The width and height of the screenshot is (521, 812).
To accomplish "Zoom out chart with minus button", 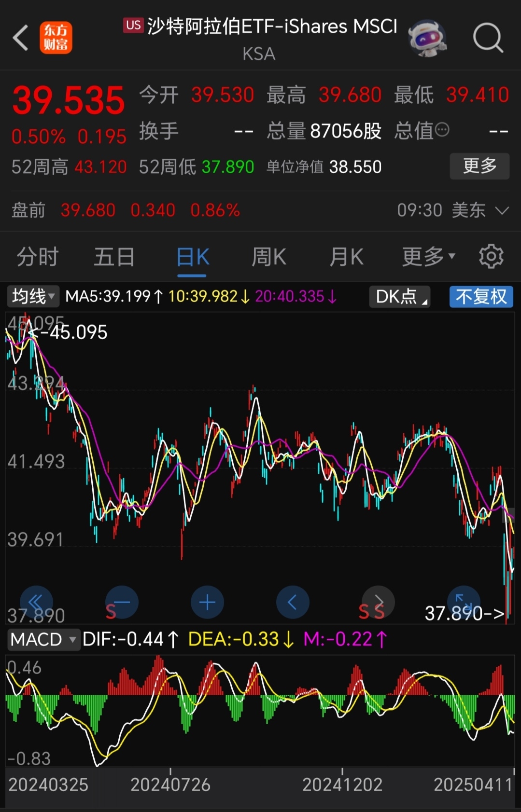I will click(122, 602).
